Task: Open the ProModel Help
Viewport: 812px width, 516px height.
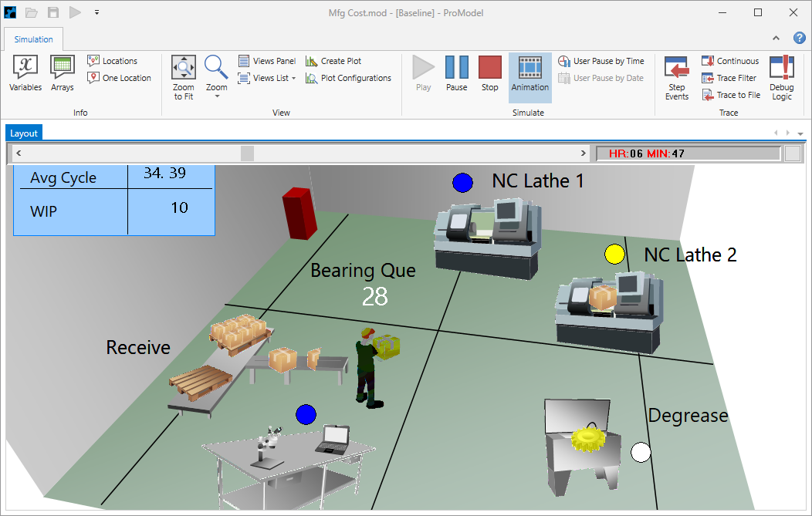Action: [x=800, y=39]
